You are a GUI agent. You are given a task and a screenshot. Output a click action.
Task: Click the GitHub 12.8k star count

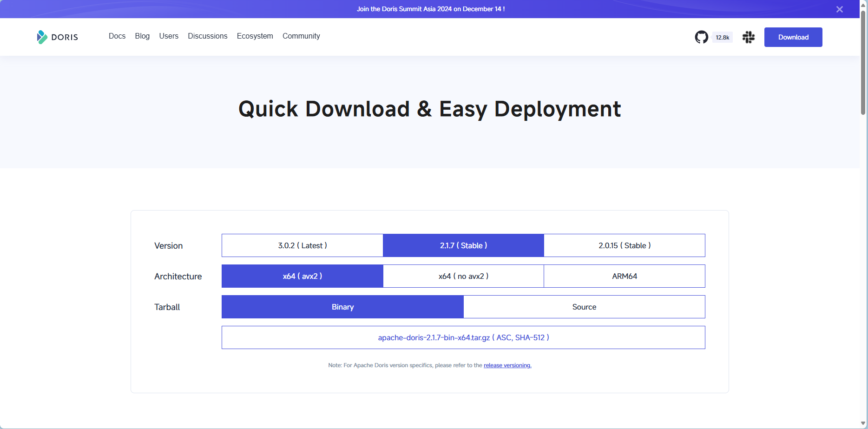coord(722,38)
